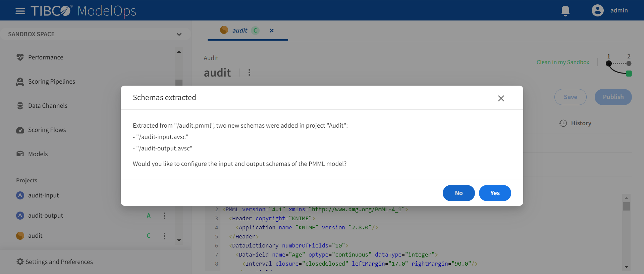Open the kebab menu beside audit title
Screen dimensions: 644x274
tap(249, 73)
